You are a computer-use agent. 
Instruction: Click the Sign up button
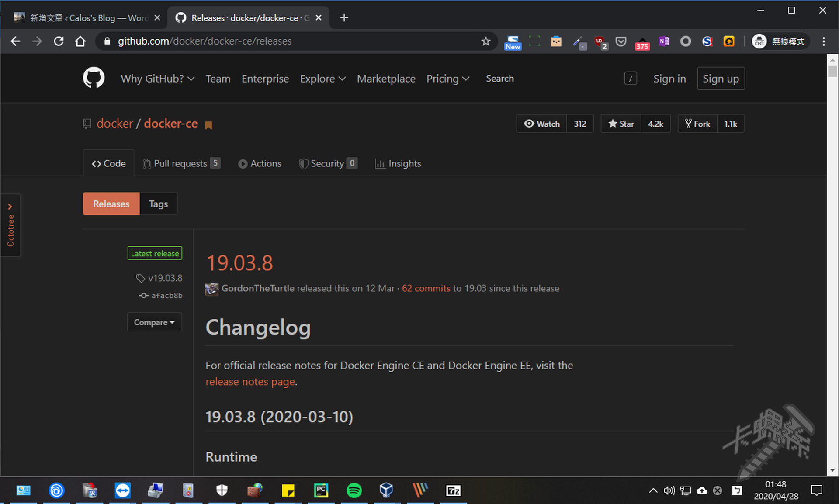pyautogui.click(x=721, y=79)
